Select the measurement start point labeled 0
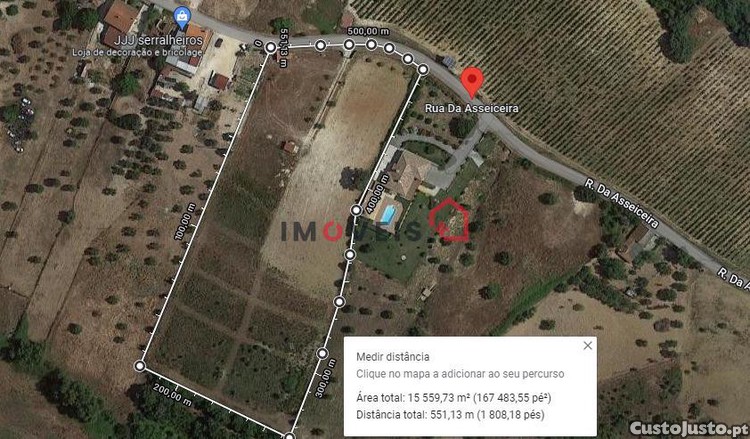Screen dimensions: 750x439 click(271, 47)
